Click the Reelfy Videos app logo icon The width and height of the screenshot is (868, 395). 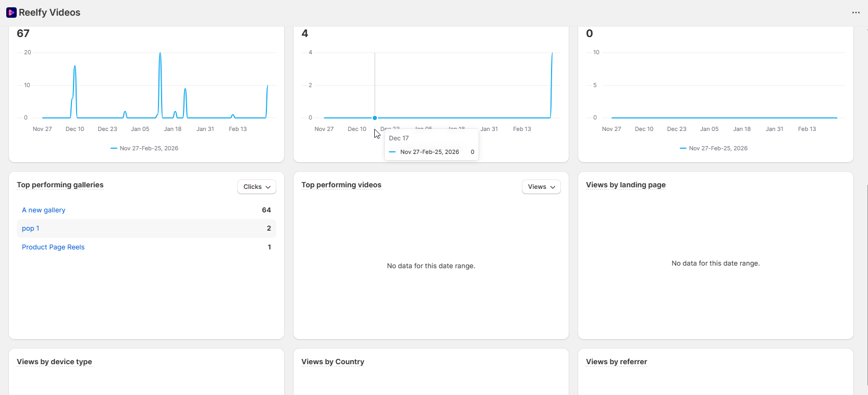pos(11,13)
